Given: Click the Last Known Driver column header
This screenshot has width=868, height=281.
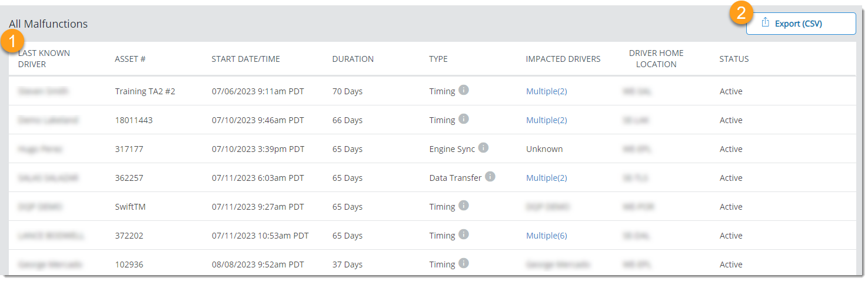Looking at the screenshot, I should click(44, 58).
